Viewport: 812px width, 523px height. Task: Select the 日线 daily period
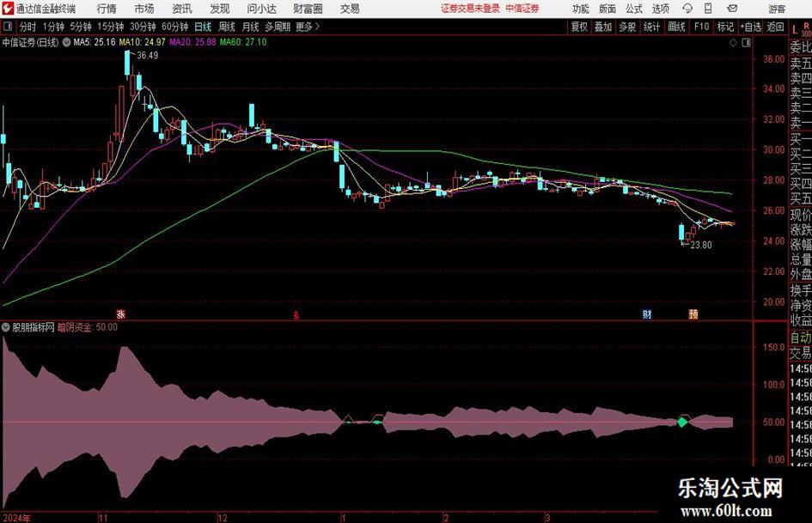pyautogui.click(x=203, y=27)
